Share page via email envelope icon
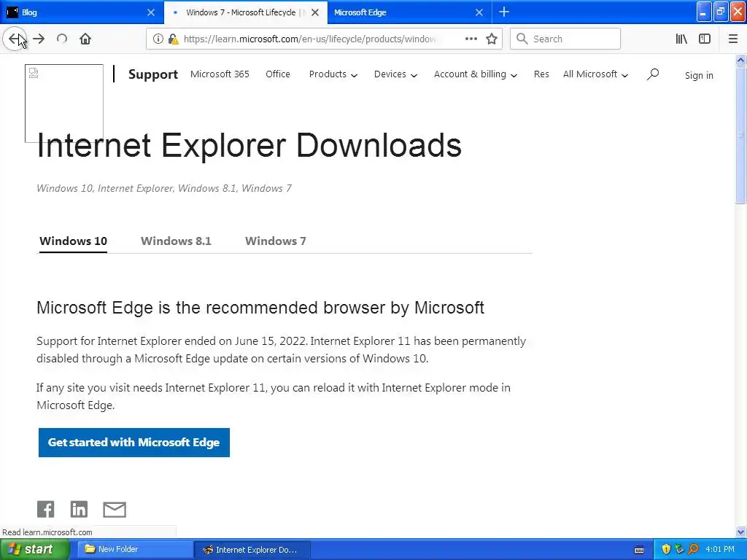Viewport: 747px width, 560px height. (x=115, y=509)
